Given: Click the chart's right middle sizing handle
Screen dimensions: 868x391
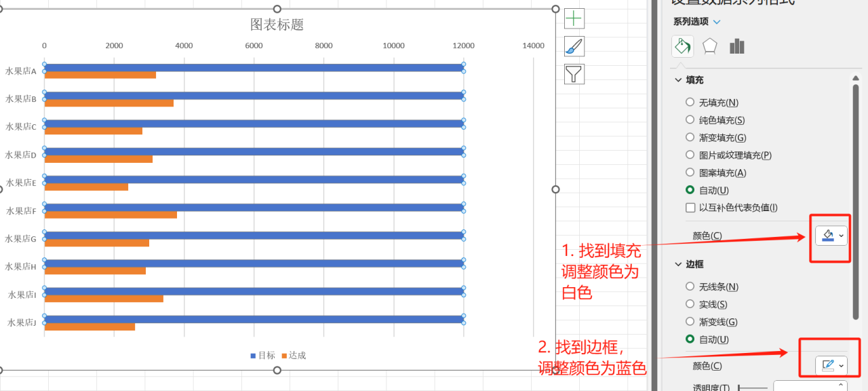Looking at the screenshot, I should 555,189.
